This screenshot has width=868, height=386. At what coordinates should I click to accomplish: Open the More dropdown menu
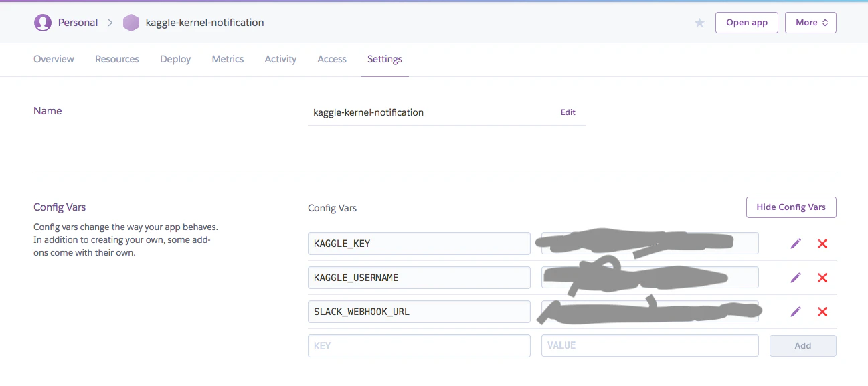pos(810,23)
